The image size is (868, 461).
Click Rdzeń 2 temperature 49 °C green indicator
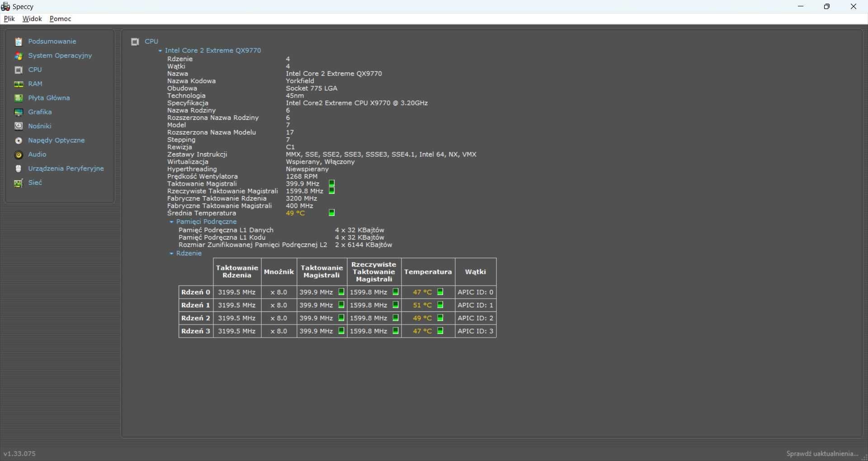click(x=440, y=318)
